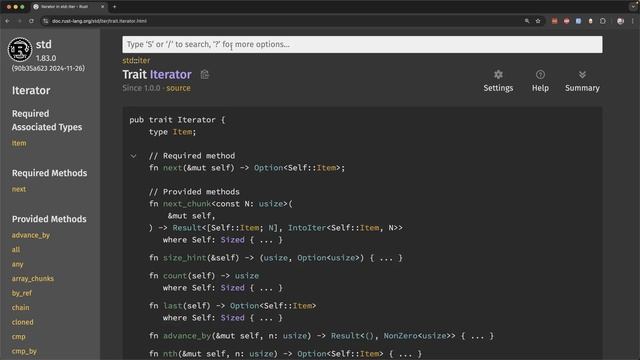Click the site info icon in address bar
The height and width of the screenshot is (360, 640).
tap(45, 21)
